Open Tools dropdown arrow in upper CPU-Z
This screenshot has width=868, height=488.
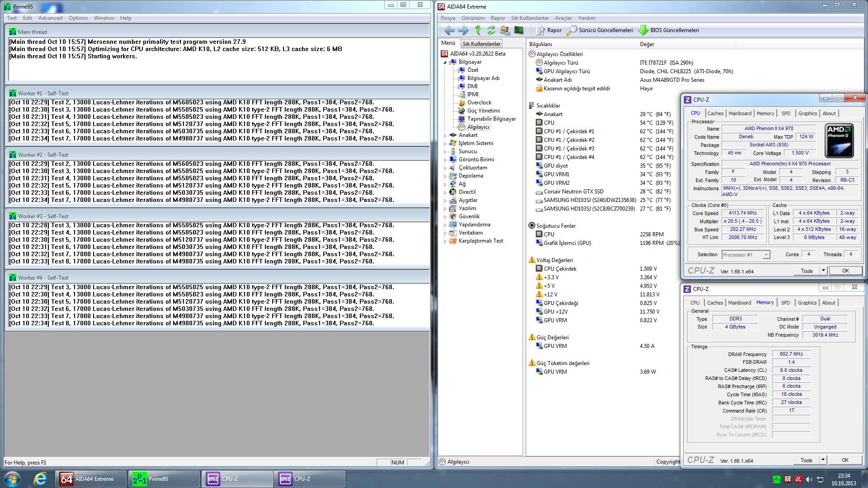[823, 271]
